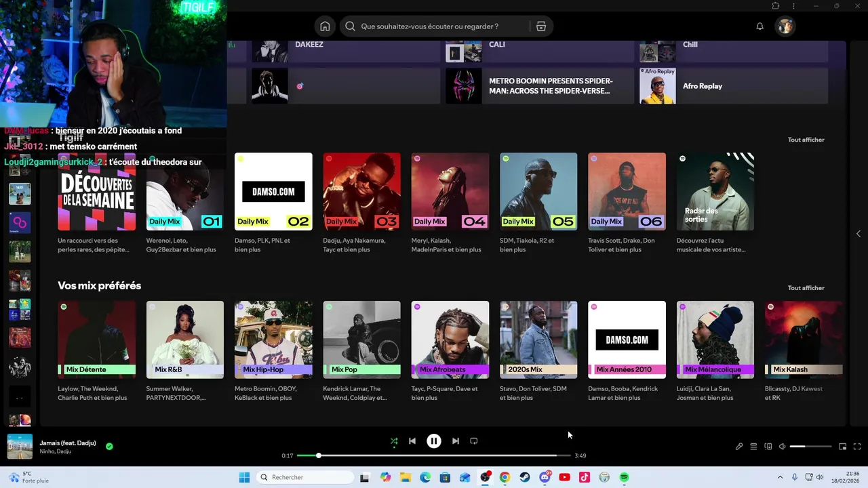Open Steam from the taskbar

[x=525, y=477]
